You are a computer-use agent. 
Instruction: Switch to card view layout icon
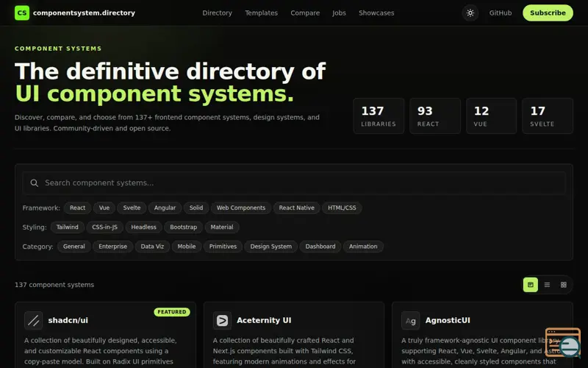(530, 285)
